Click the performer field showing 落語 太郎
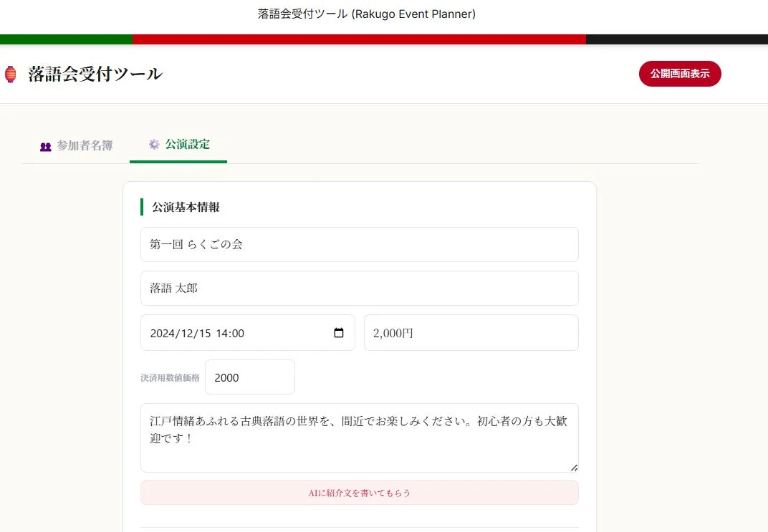Image resolution: width=768 pixels, height=532 pixels. tap(359, 289)
